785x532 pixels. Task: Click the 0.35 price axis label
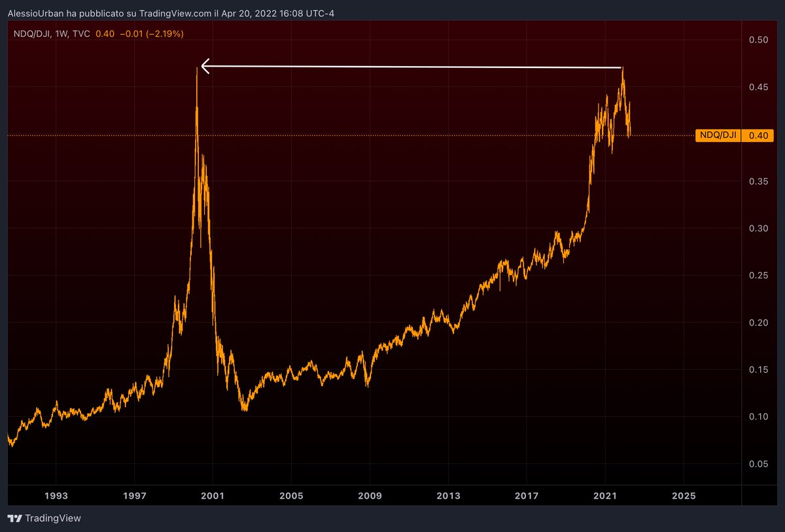point(758,181)
